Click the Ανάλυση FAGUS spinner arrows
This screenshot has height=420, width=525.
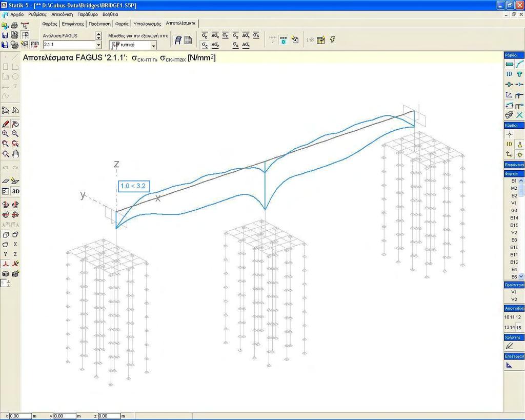pos(98,35)
